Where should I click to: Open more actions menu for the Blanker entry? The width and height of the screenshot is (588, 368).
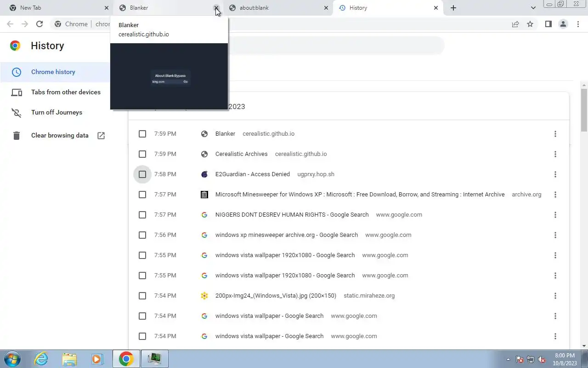click(x=555, y=134)
